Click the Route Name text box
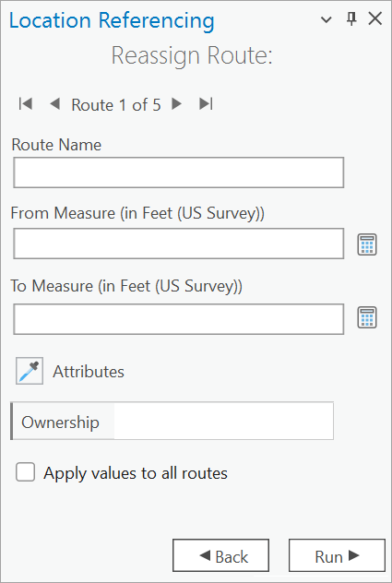 click(179, 173)
